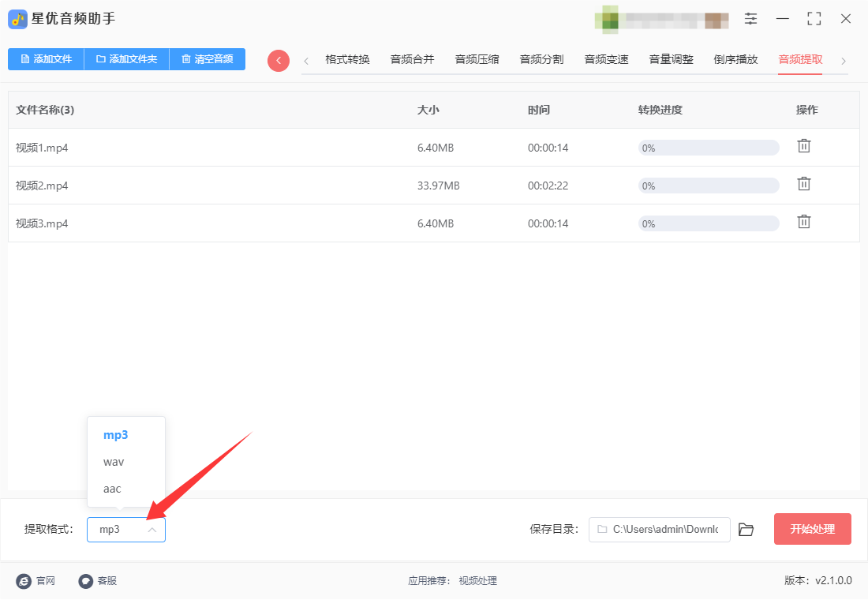The height and width of the screenshot is (600, 868).
Task: Click the 文件名称(3) column header
Action: (x=45, y=110)
